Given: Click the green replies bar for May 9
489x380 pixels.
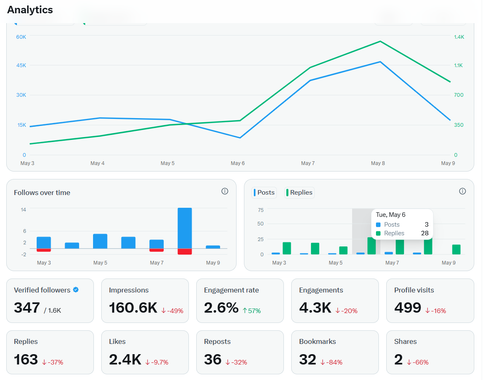Looking at the screenshot, I should (x=456, y=249).
